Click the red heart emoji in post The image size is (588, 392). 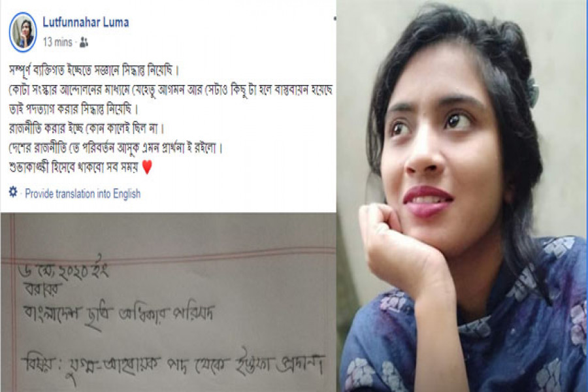pyautogui.click(x=148, y=167)
